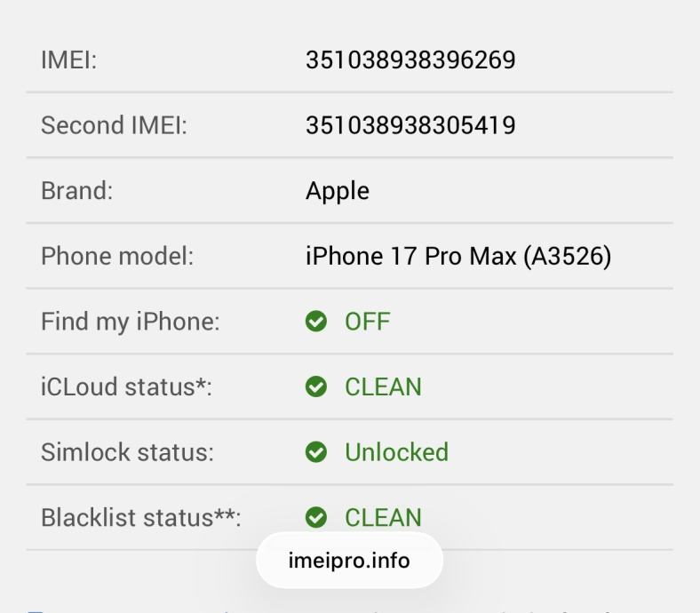The width and height of the screenshot is (700, 613).
Task: Click the CLEAN text beside iCloud status
Action: [x=383, y=386]
